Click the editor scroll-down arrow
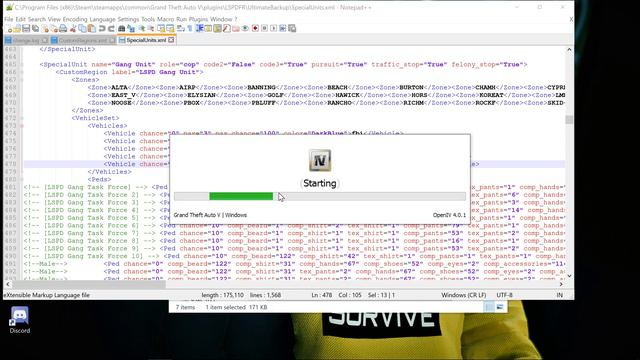The width and height of the screenshot is (640, 360). pyautogui.click(x=569, y=276)
